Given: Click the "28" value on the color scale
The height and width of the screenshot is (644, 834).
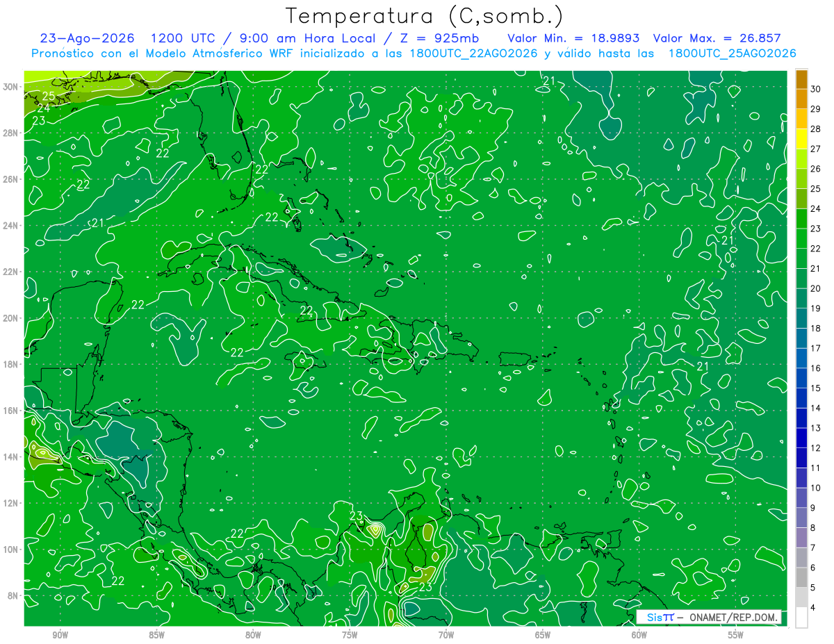Looking at the screenshot, I should (816, 129).
